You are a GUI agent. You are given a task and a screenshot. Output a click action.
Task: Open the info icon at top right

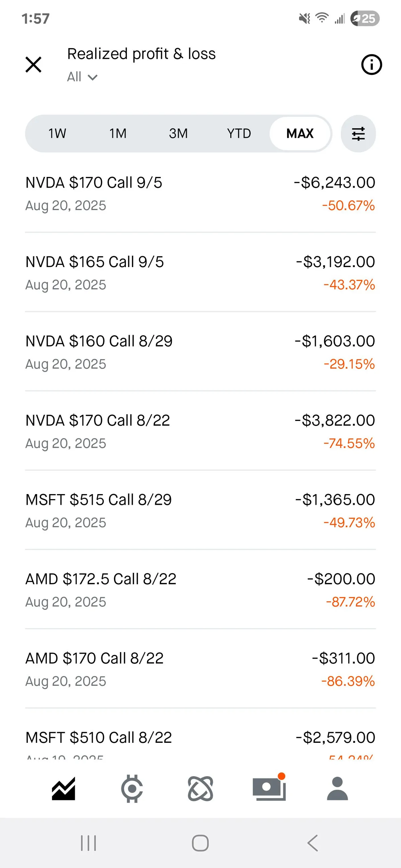[x=371, y=64]
